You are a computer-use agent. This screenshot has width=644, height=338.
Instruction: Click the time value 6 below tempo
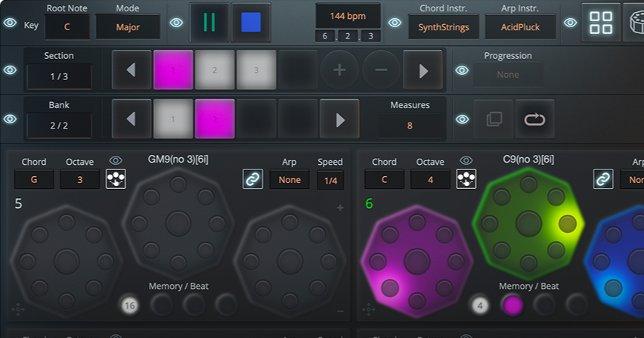325,36
